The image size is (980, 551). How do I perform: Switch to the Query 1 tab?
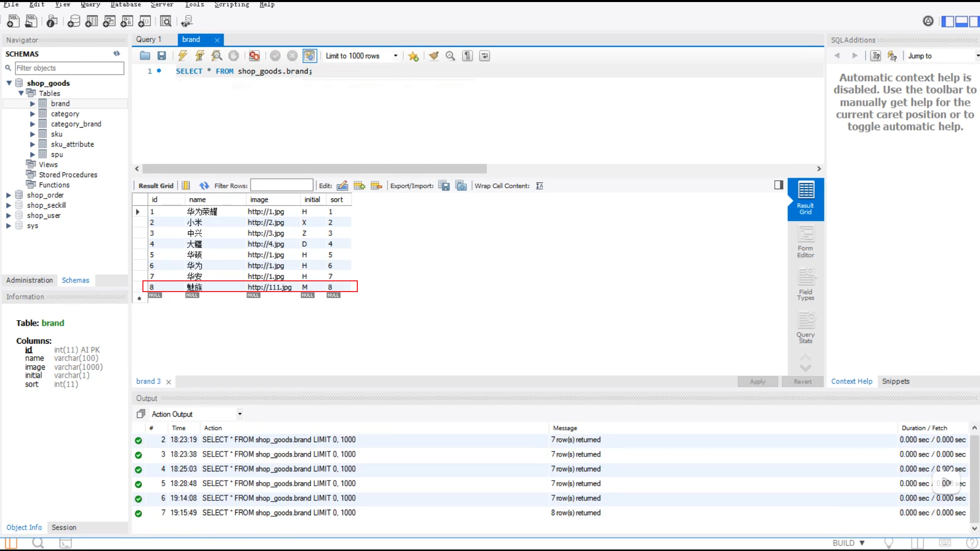(x=149, y=39)
